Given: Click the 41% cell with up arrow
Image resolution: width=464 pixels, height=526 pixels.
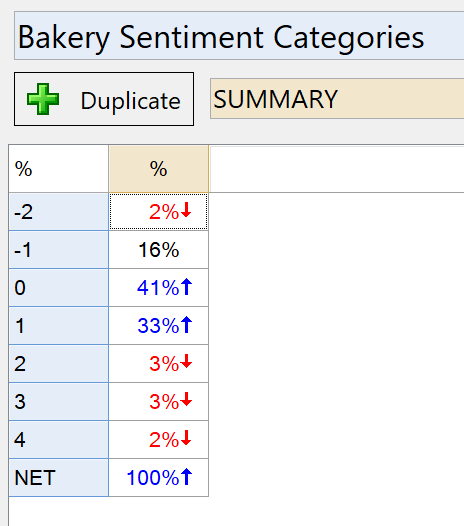Looking at the screenshot, I should (x=158, y=287).
